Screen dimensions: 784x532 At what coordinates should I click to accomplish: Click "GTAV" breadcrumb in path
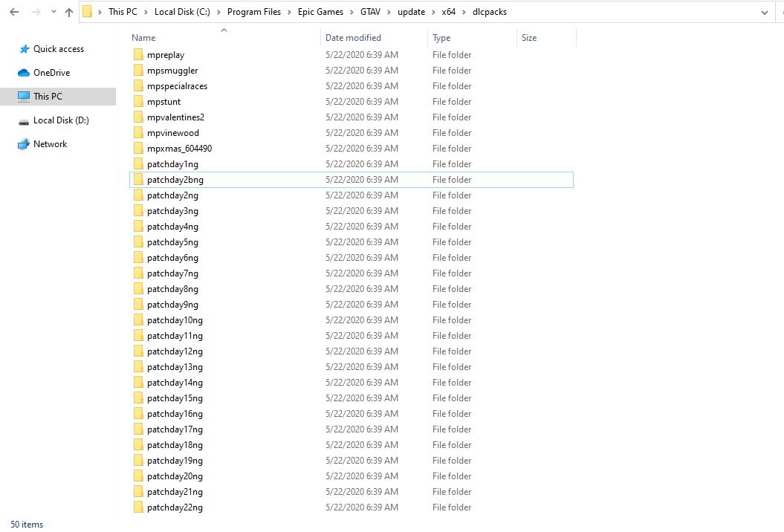[x=371, y=11]
